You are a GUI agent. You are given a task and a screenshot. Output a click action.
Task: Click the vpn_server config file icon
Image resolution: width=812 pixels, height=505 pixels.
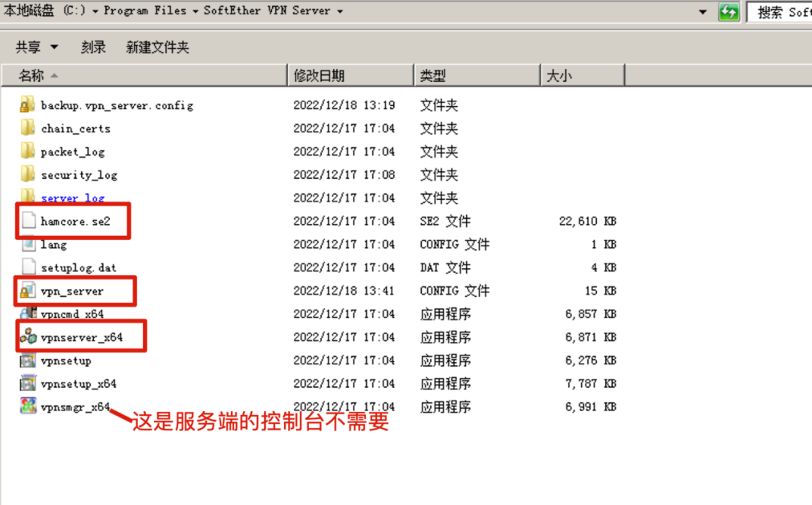point(28,291)
